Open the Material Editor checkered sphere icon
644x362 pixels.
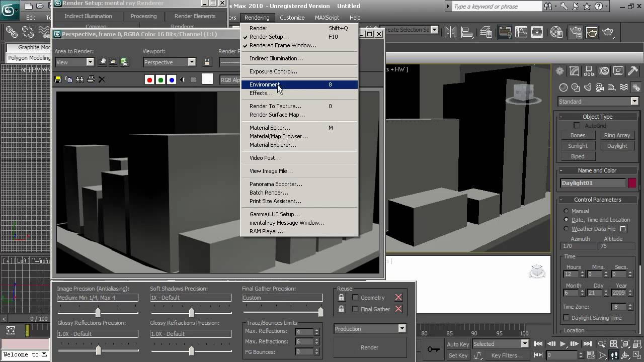556,32
